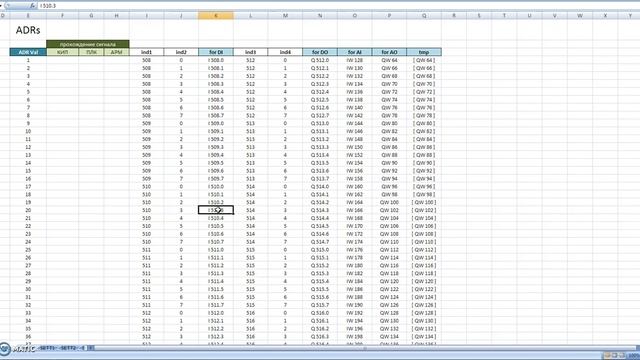Click the 'for AO' header cell
Viewport: 640px width, 360px height.
(389, 52)
